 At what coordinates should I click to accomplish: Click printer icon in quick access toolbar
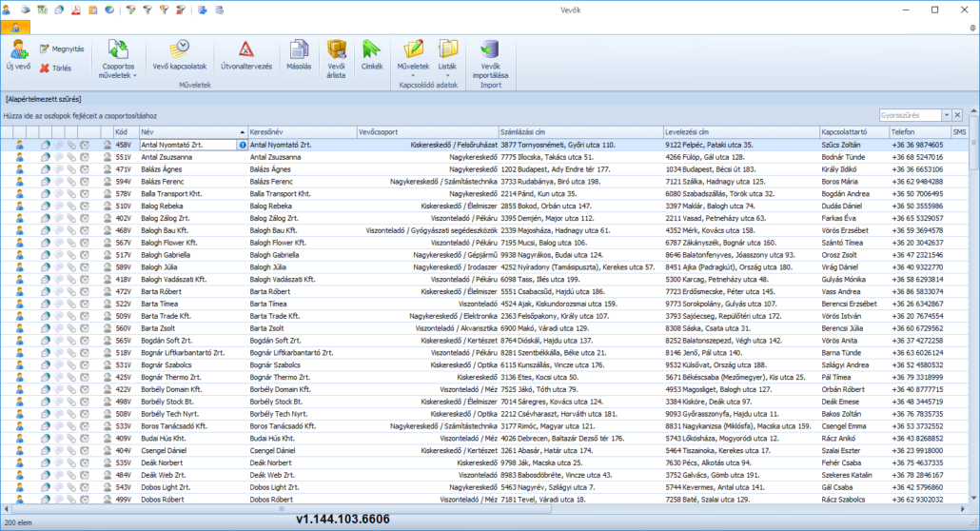(x=26, y=10)
